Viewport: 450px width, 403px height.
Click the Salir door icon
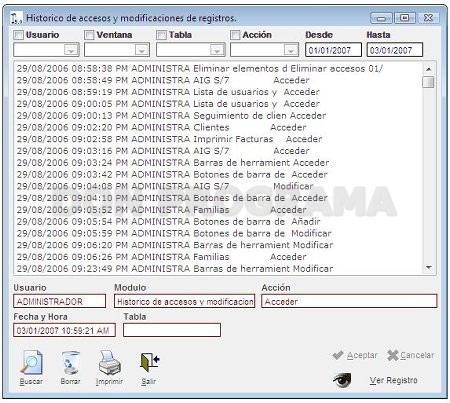149,362
